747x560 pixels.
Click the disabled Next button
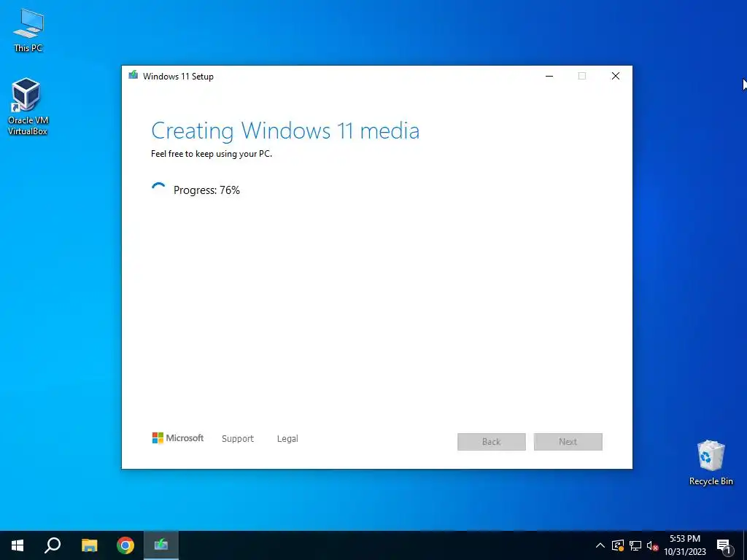[568, 441]
